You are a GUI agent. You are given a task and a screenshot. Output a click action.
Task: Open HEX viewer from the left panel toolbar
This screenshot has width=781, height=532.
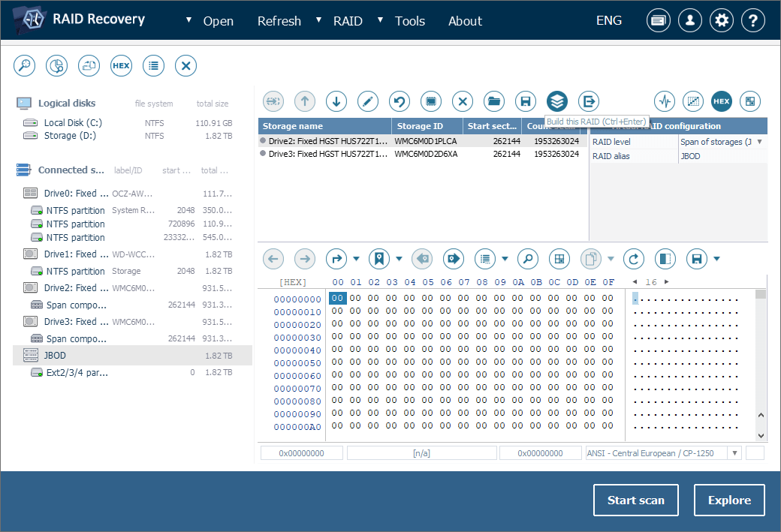point(121,65)
